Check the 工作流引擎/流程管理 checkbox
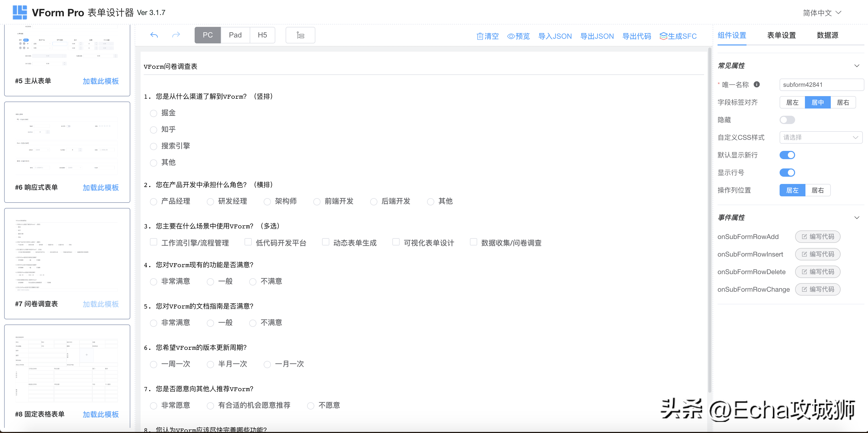 pyautogui.click(x=154, y=242)
